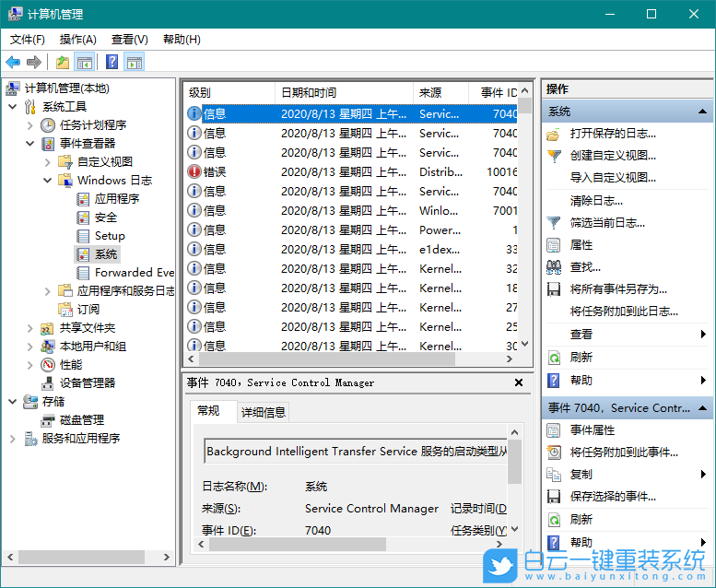Click the 筛选当前日志 filter icon

554,223
